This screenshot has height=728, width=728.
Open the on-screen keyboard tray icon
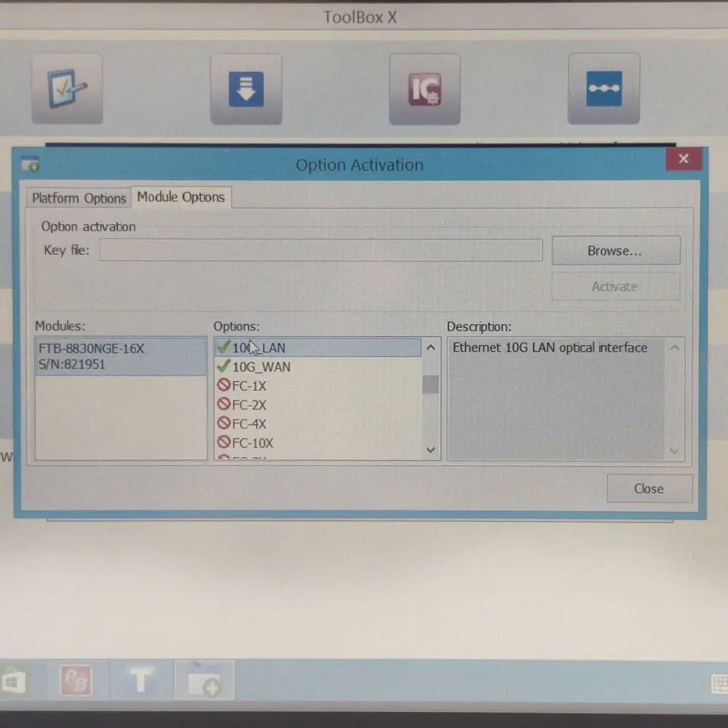[719, 684]
